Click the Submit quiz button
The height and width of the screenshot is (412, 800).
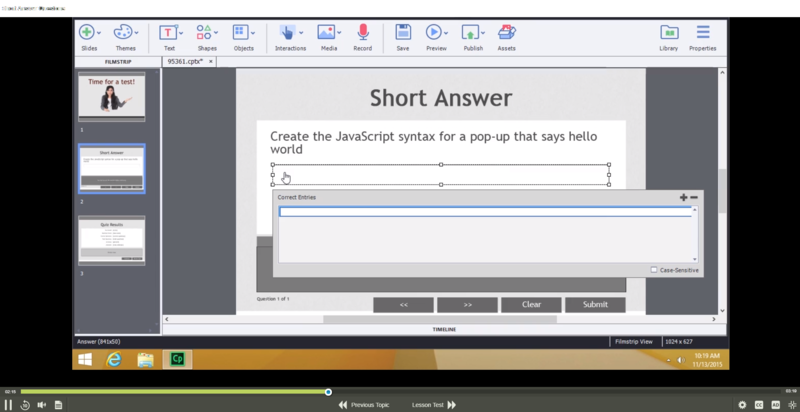[x=595, y=304]
